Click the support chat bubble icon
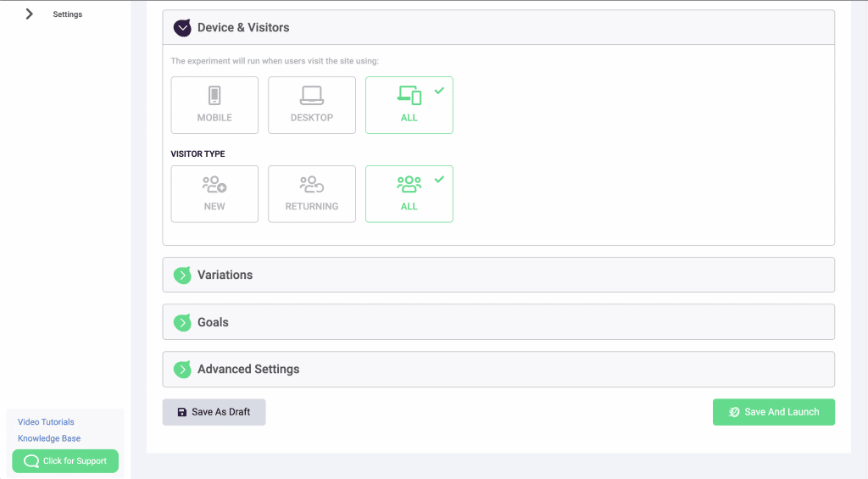This screenshot has height=479, width=868. click(x=31, y=461)
